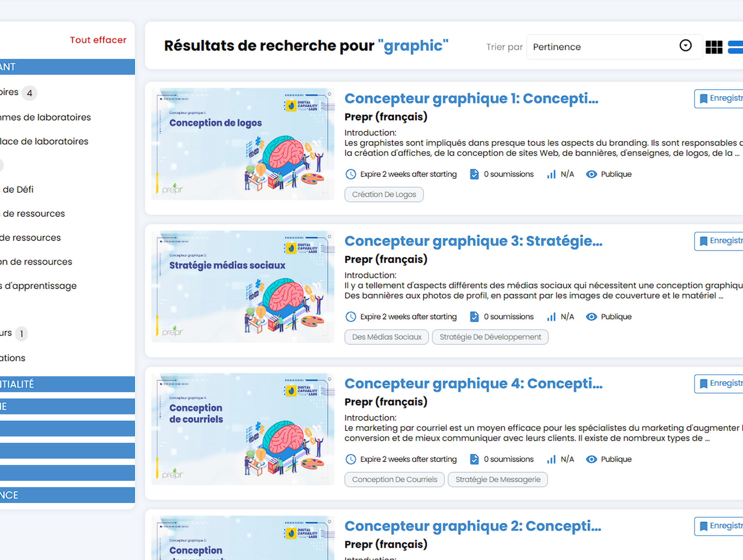Click Stratégie médias sociaux thumbnail
Viewport: 743px width, 560px height.
(x=243, y=286)
